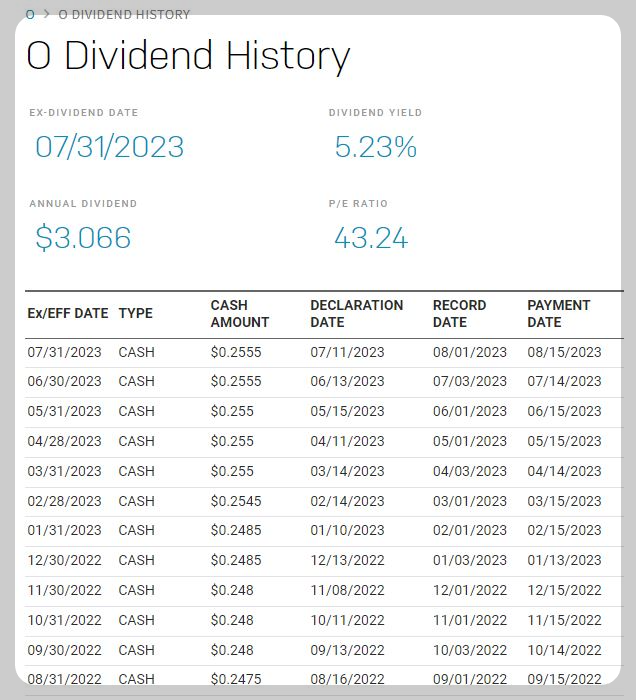Image resolution: width=636 pixels, height=700 pixels.
Task: Click ex date 10/31/2022
Action: 65,620
